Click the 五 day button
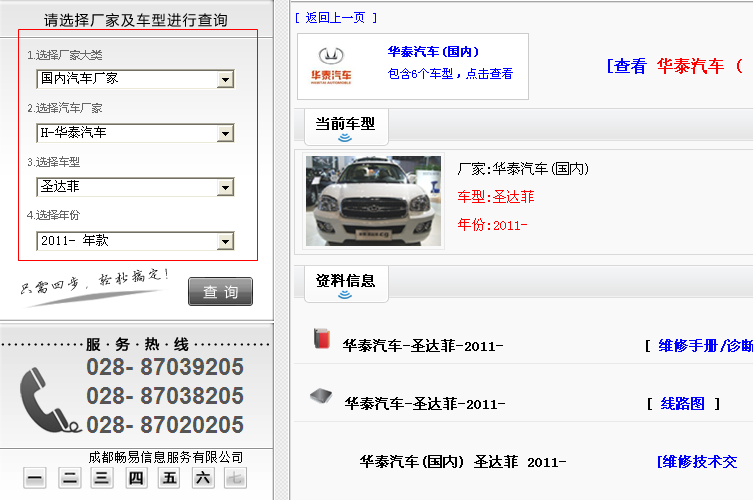 (x=169, y=478)
